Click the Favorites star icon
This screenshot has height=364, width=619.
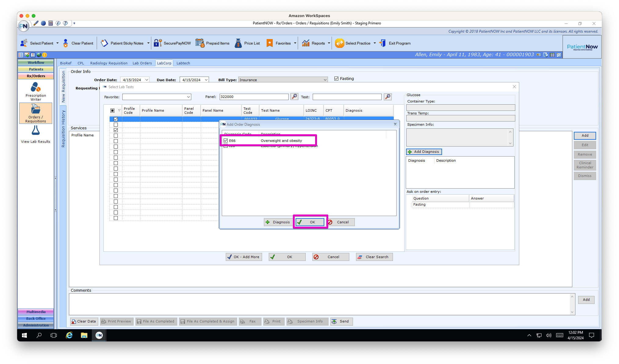tap(270, 43)
